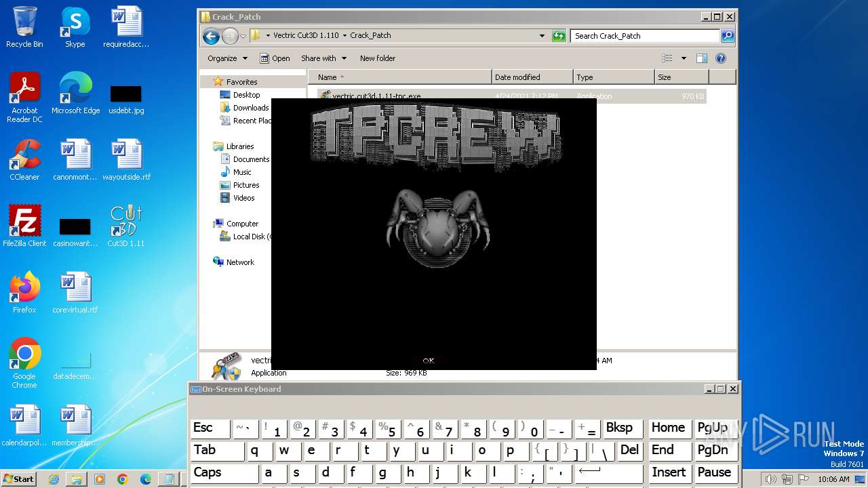Open Music library in sidebar
Image resolution: width=868 pixels, height=488 pixels.
tap(242, 172)
